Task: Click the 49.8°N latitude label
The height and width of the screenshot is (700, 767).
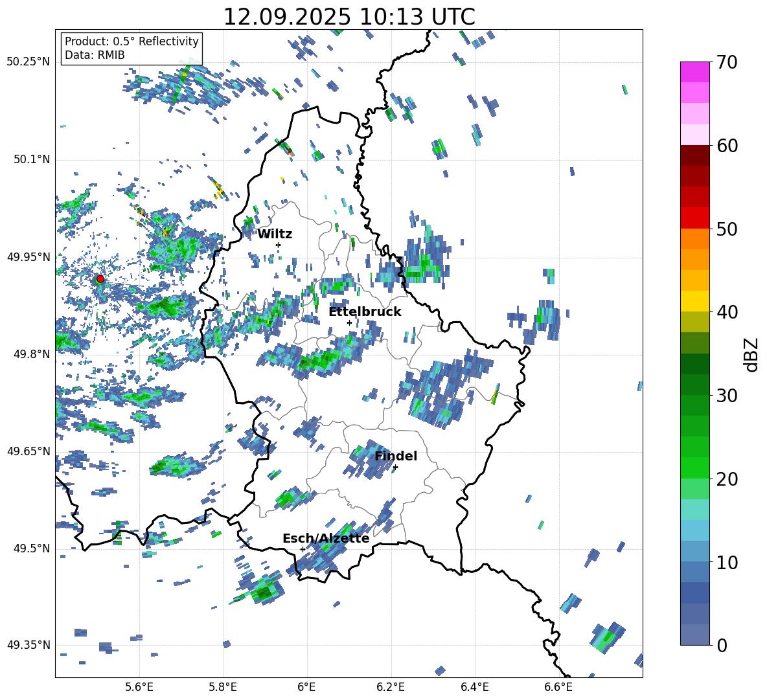Action: point(32,354)
